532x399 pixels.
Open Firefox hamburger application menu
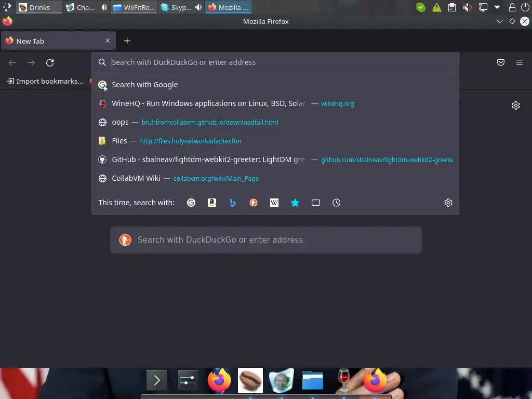click(x=520, y=62)
